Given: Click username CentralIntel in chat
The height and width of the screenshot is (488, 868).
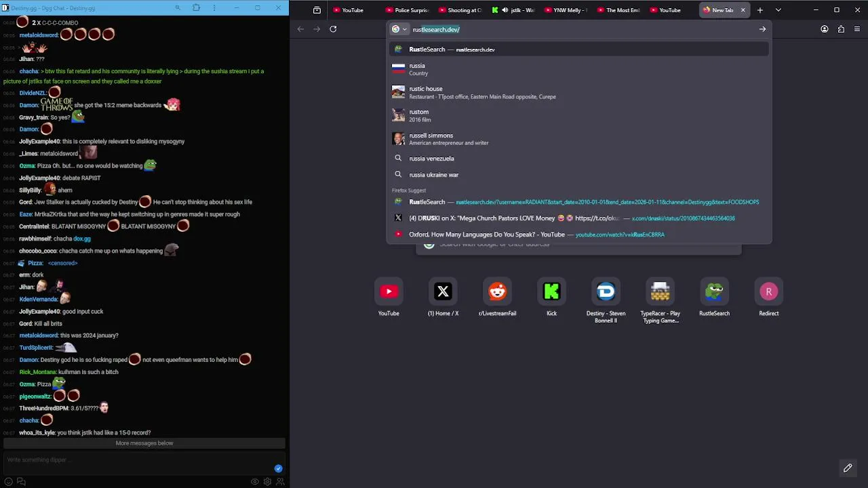Looking at the screenshot, I should click(x=34, y=226).
